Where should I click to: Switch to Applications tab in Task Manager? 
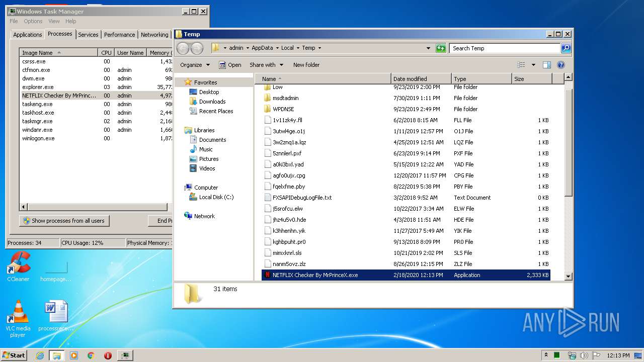tap(27, 35)
